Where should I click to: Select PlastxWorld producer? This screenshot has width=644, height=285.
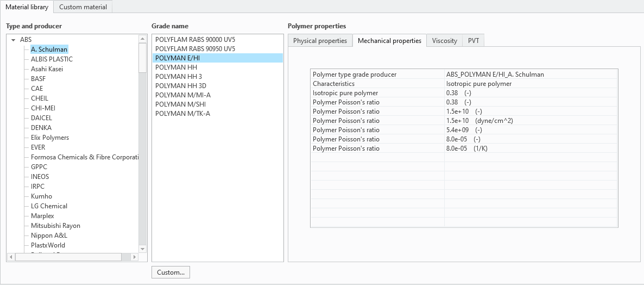tap(48, 245)
